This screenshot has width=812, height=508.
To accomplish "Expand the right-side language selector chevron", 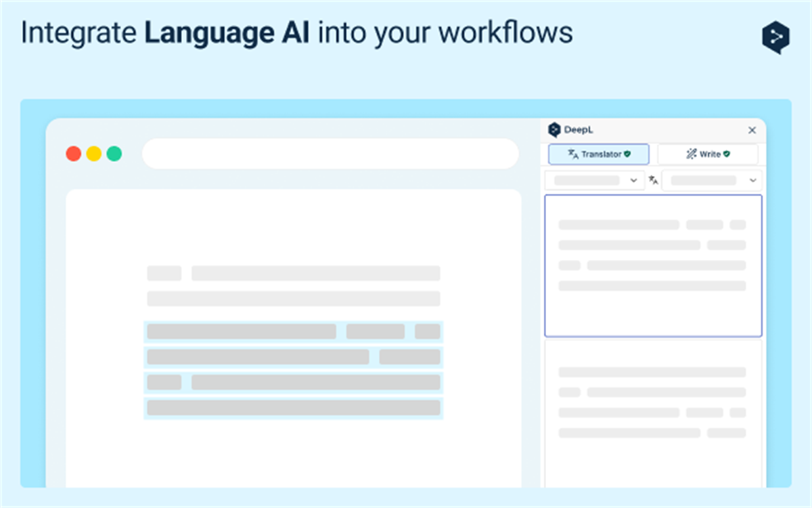I will [x=752, y=179].
